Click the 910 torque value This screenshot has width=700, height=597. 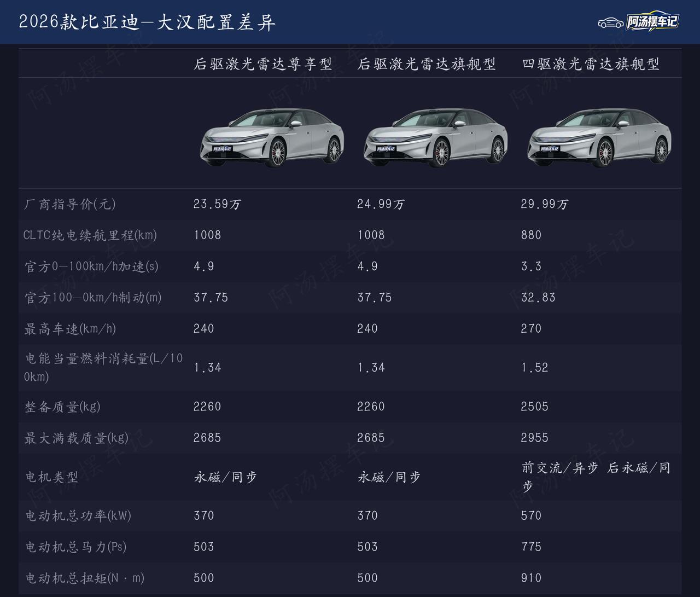531,578
